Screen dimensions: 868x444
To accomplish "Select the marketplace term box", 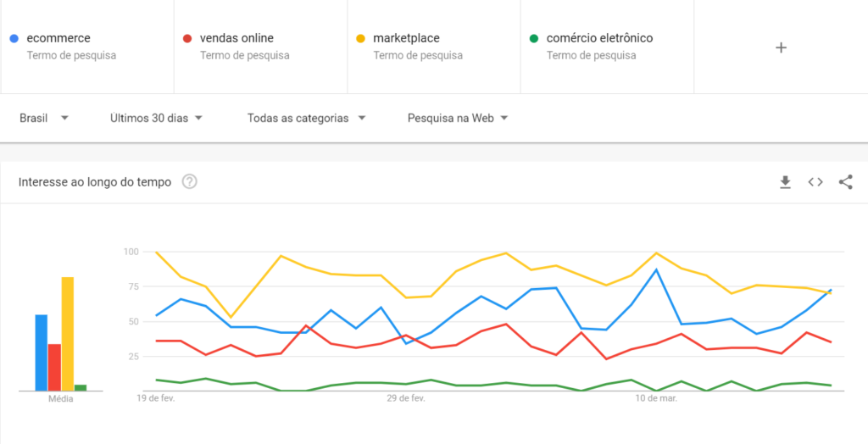I will click(x=433, y=47).
